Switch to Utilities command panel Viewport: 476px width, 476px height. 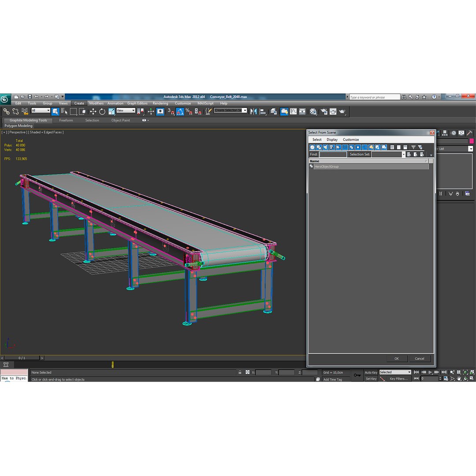[x=470, y=133]
